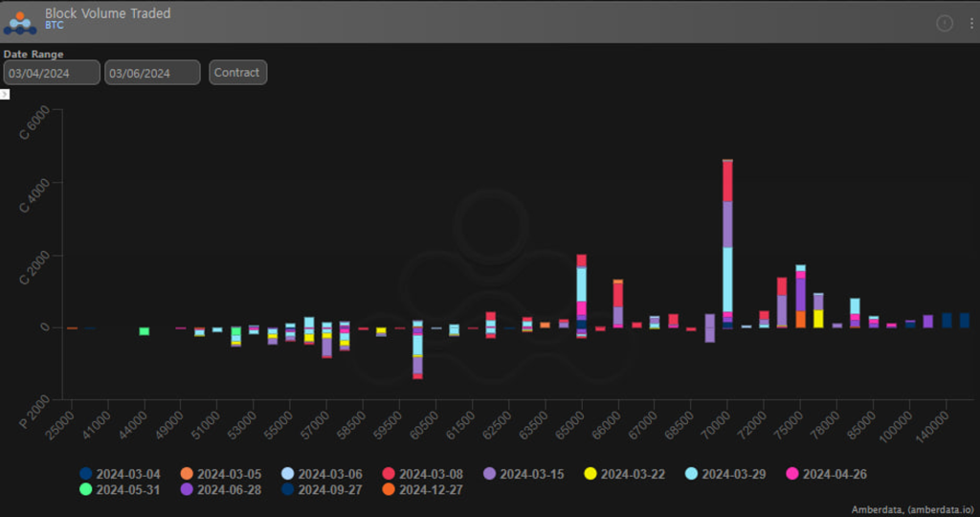980x517 pixels.
Task: Open the end date picker 03/06/2024
Action: 152,73
